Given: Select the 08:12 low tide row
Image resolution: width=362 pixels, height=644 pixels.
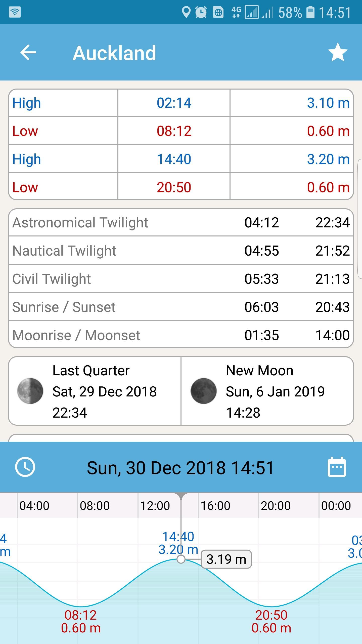Looking at the screenshot, I should (181, 131).
